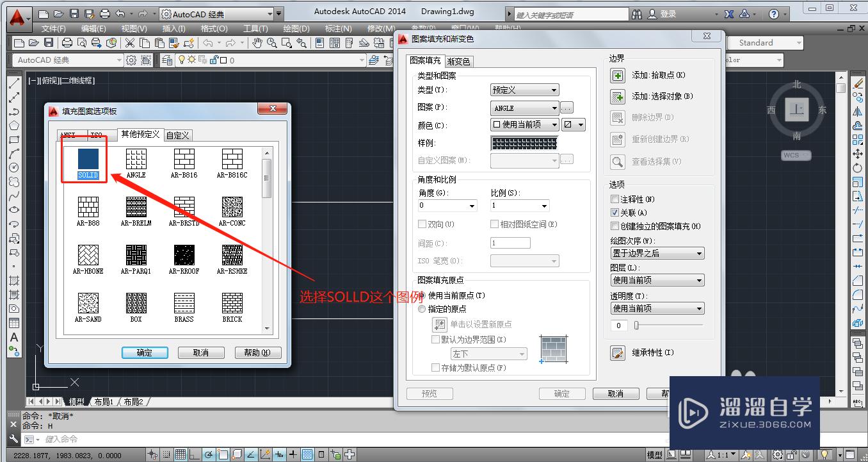Select the Multiline Text tool

13,337
